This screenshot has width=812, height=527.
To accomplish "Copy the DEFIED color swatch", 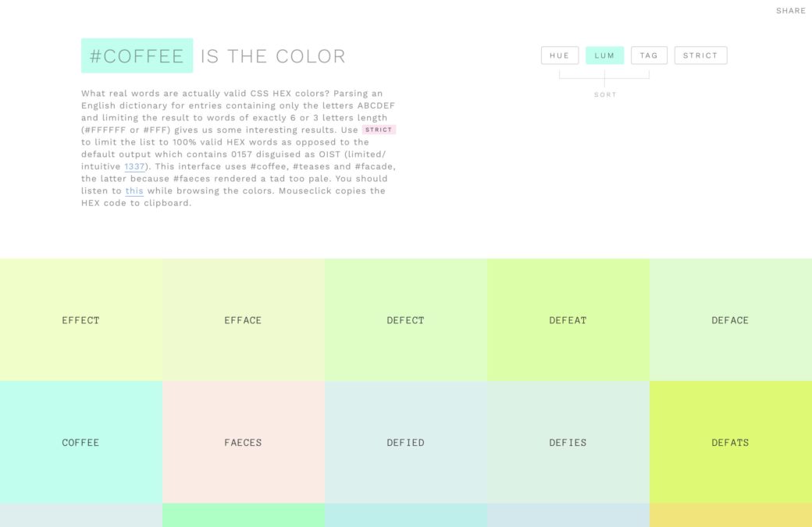I will pyautogui.click(x=406, y=442).
